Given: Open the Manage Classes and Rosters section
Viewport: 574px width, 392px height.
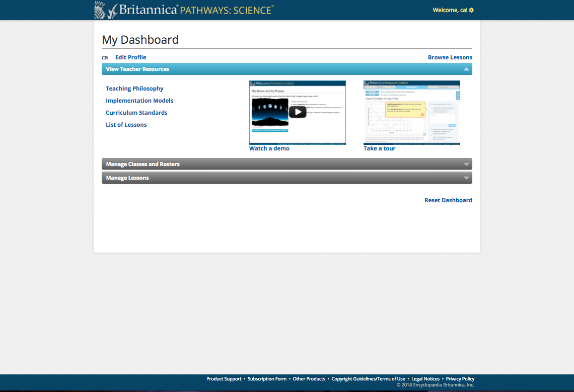Looking at the screenshot, I should pos(286,164).
